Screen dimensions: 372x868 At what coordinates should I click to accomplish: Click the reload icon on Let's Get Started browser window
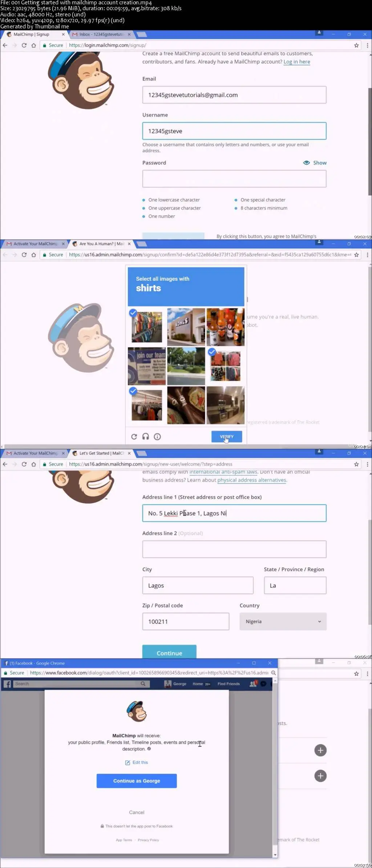pos(24,464)
